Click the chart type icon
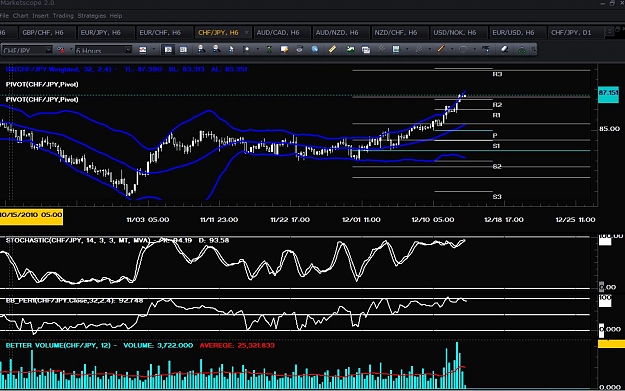This screenshot has width=625, height=391. coord(142,50)
